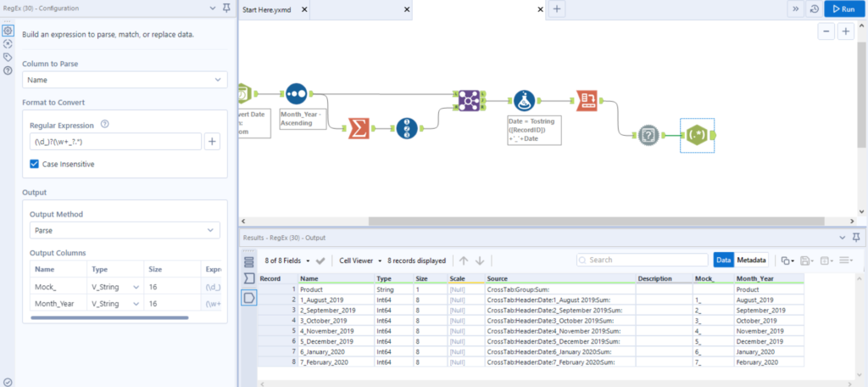
Task: Switch results view to Metadata
Action: [x=751, y=260]
